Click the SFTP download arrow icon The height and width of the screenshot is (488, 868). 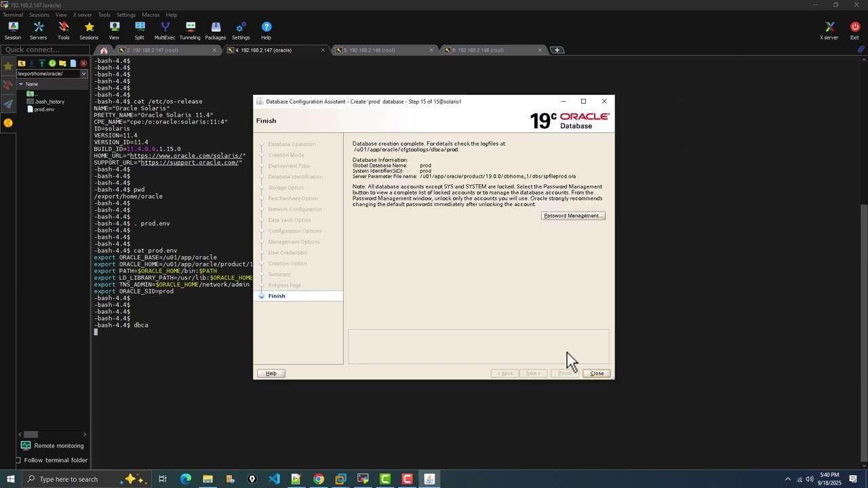click(x=32, y=63)
